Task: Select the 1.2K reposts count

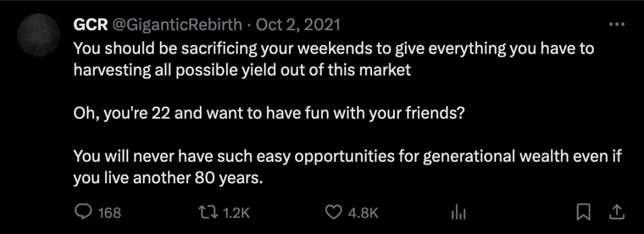Action: (236, 213)
